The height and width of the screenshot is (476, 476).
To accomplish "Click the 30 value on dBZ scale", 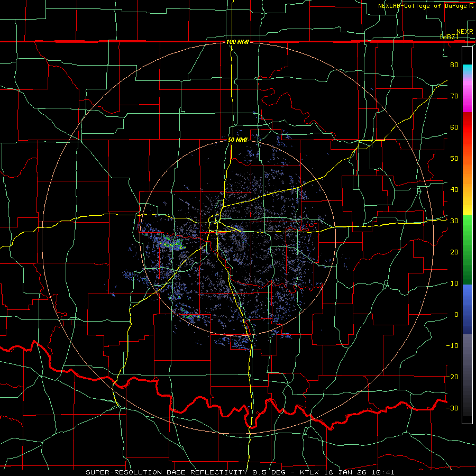I will tap(454, 221).
